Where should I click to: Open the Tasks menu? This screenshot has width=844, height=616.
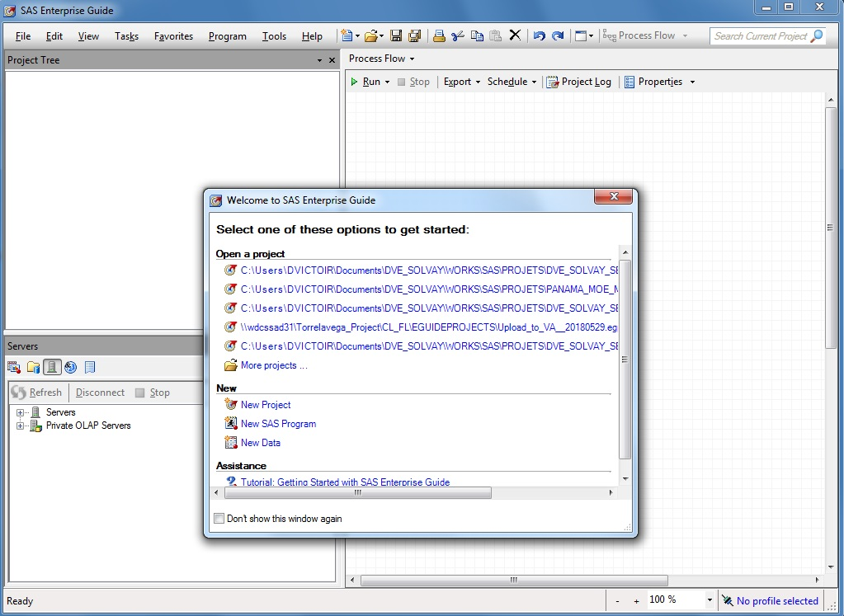pyautogui.click(x=126, y=36)
